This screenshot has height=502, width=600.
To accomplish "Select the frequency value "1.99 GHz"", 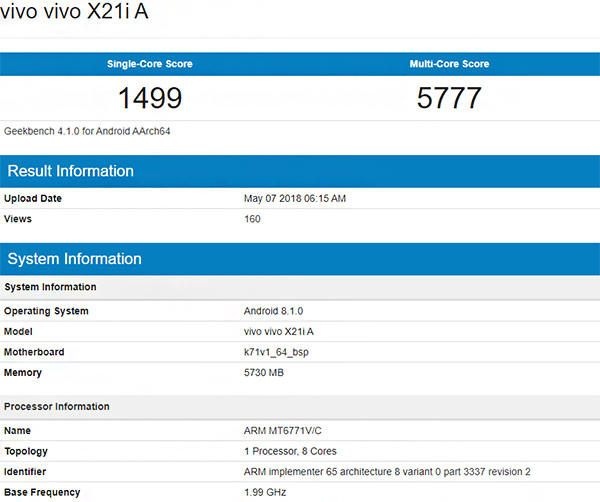I will [x=265, y=492].
